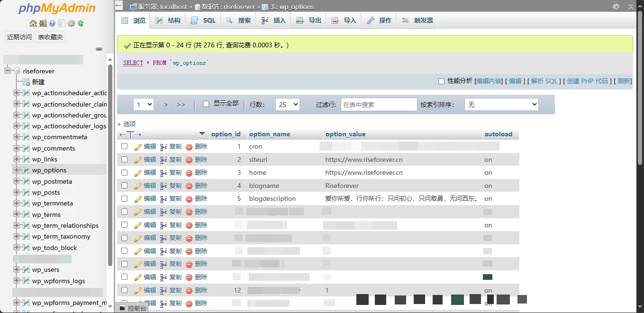This screenshot has width=644, height=313.
Task: Open MySQL documentation page icon
Action: (x=62, y=23)
